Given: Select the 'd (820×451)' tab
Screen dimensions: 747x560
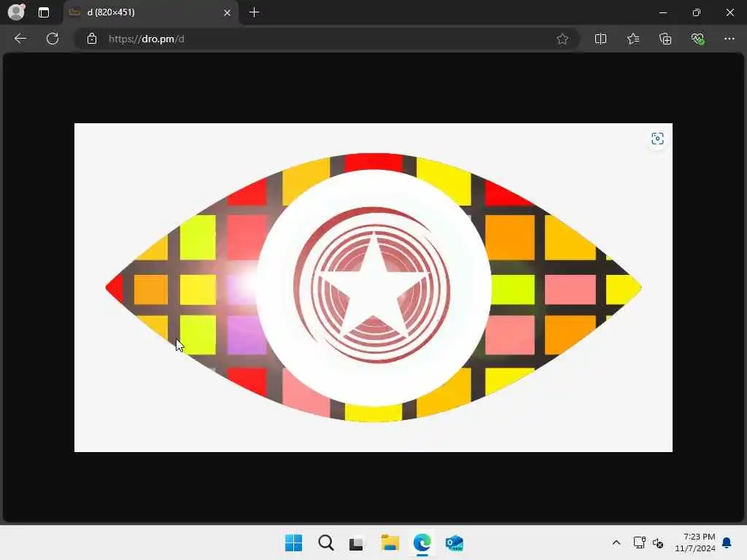Looking at the screenshot, I should tap(150, 12).
